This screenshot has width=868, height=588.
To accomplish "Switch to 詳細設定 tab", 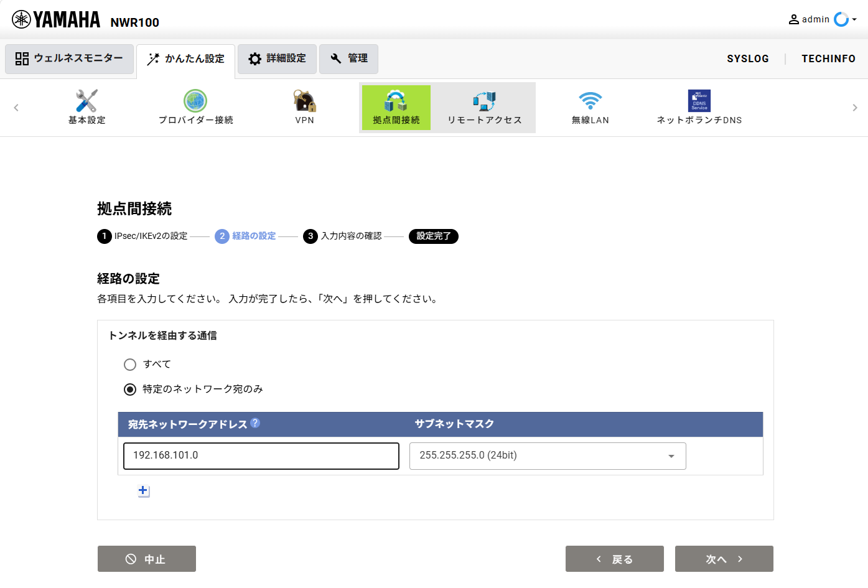I will pos(278,59).
